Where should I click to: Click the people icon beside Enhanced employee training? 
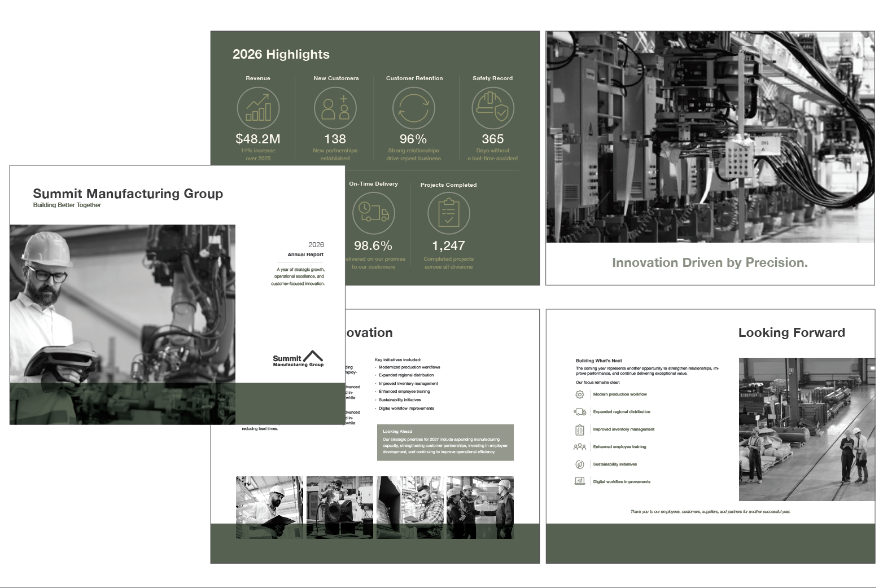(x=580, y=447)
